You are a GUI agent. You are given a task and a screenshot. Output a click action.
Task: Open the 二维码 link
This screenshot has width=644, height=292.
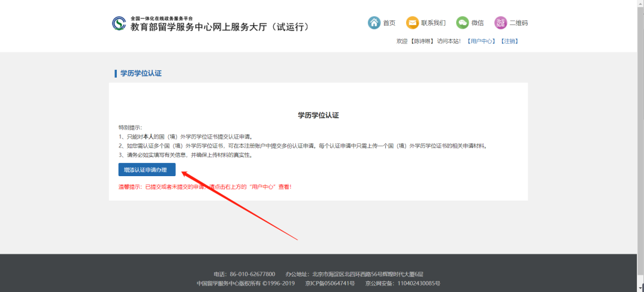[519, 23]
